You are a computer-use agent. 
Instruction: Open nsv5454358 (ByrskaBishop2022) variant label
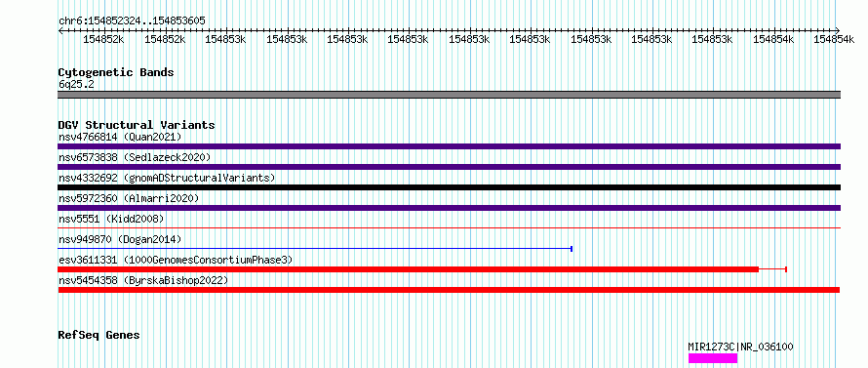[143, 280]
